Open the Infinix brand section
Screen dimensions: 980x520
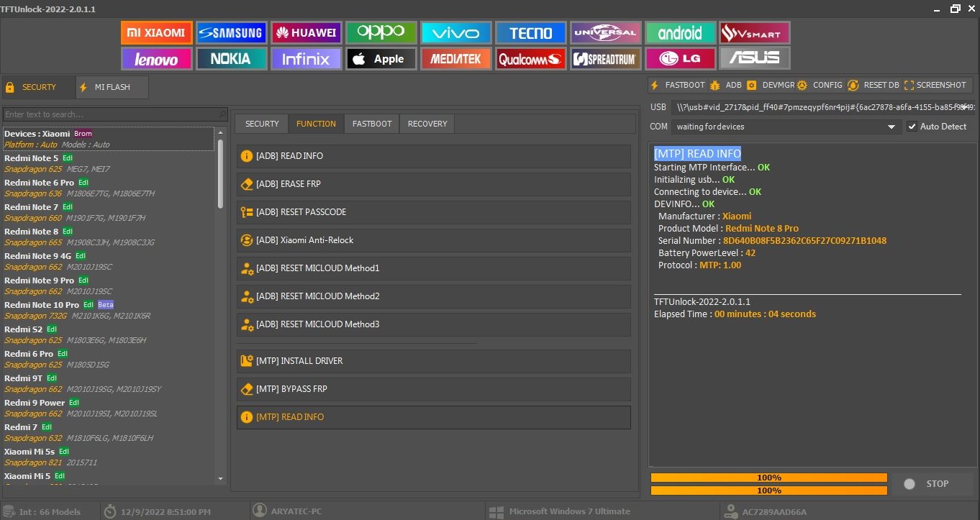coord(306,58)
